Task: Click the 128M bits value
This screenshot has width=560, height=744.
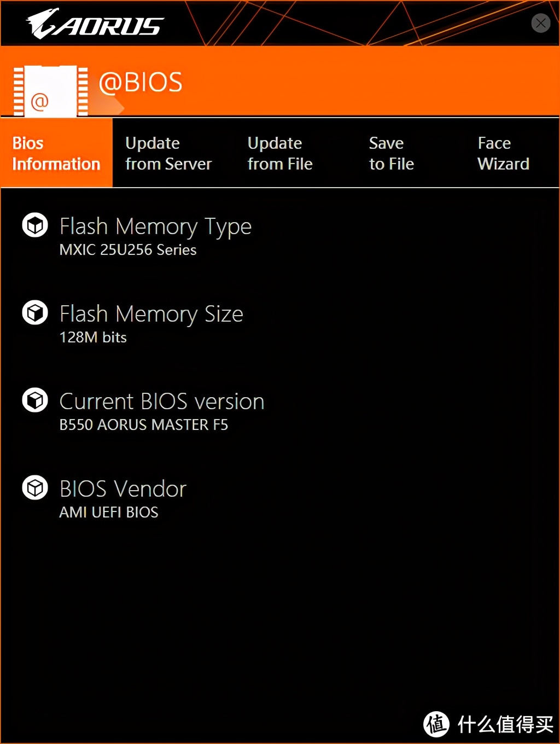Action: click(x=93, y=338)
